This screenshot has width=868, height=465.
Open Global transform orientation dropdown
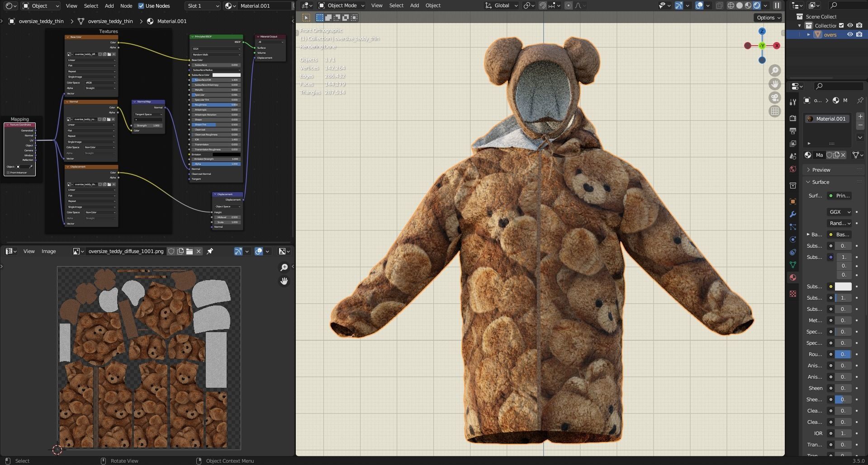[501, 5]
